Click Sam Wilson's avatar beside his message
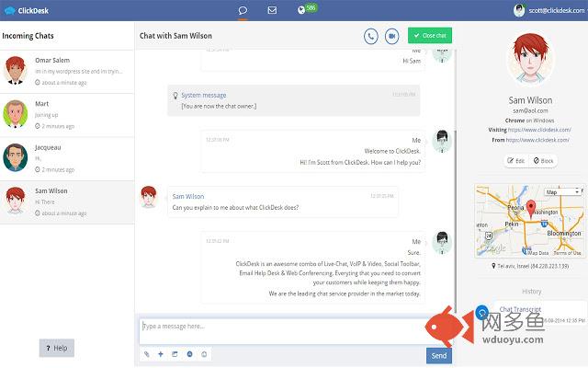This screenshot has height=368, width=588. (x=149, y=197)
